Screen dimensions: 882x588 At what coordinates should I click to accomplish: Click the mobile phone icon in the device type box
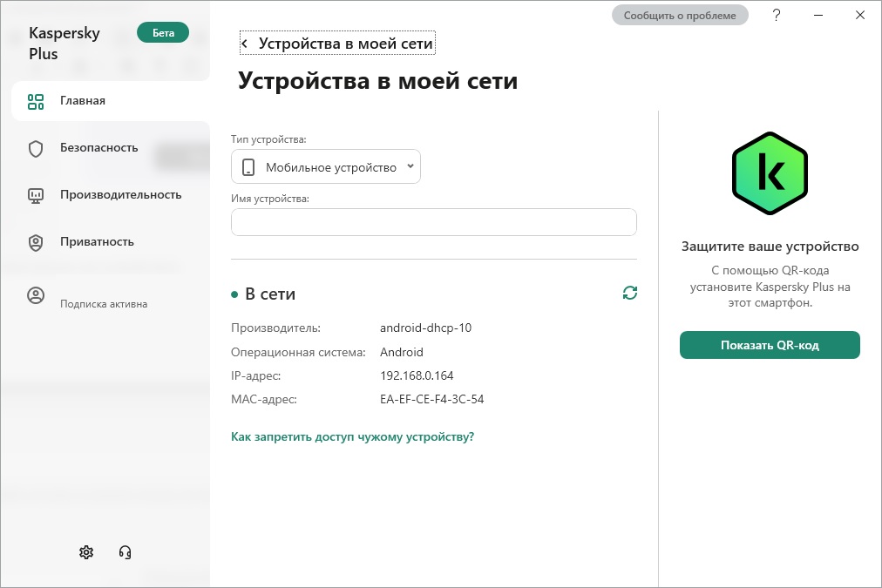(248, 167)
